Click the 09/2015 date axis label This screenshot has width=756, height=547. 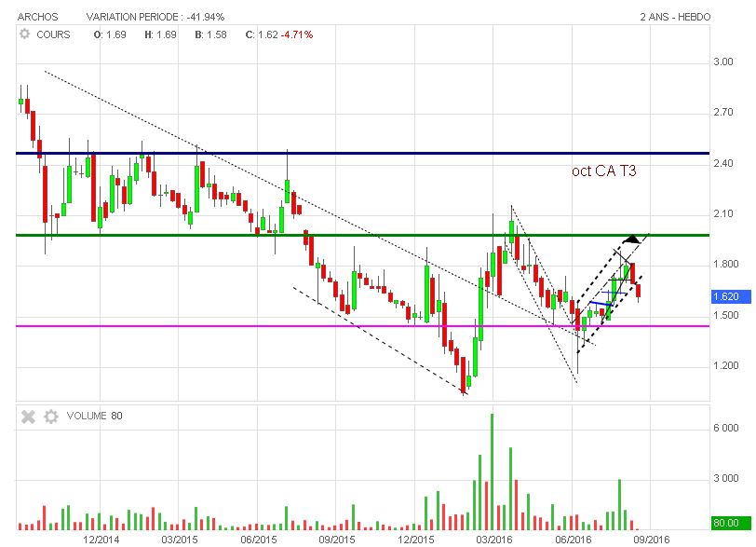point(336,540)
